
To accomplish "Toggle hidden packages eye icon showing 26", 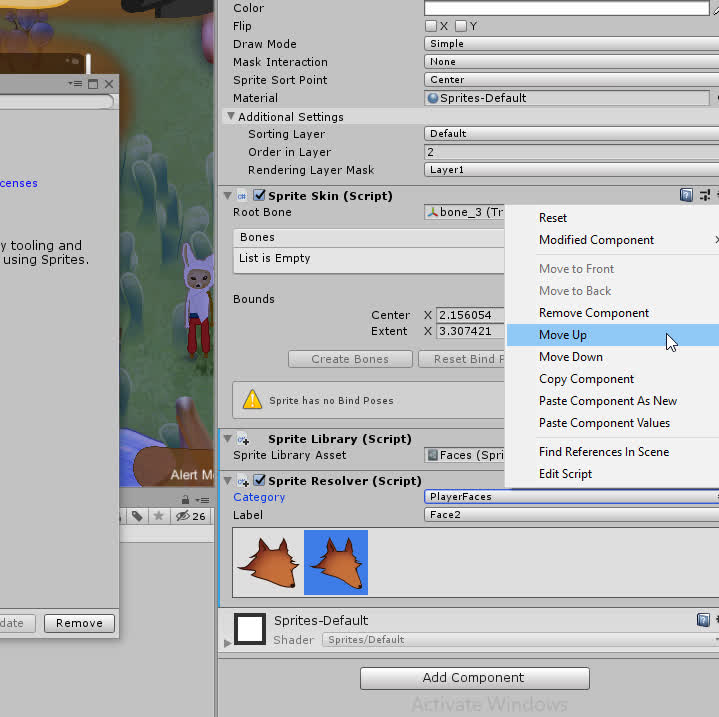I will point(191,516).
